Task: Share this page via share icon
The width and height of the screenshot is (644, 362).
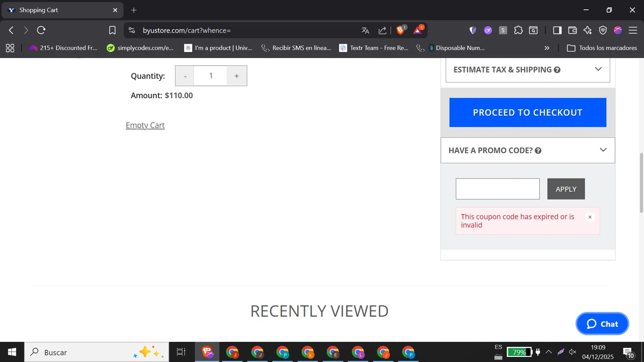Action: [x=382, y=30]
